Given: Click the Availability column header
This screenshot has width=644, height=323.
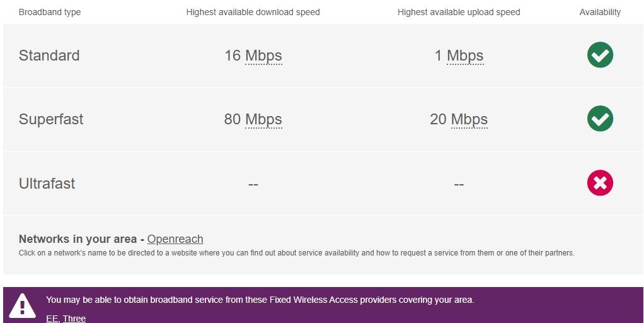Looking at the screenshot, I should 600,12.
